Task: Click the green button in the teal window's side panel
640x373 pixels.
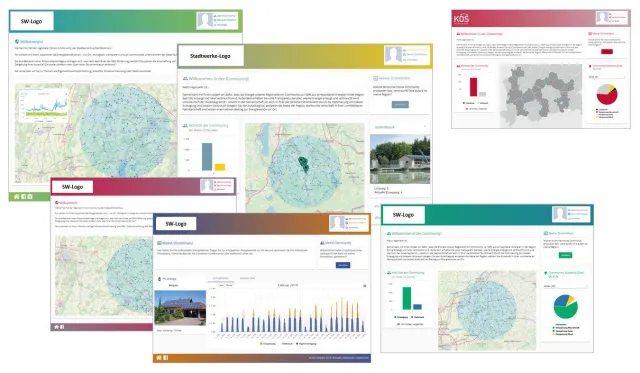Action: (x=565, y=255)
